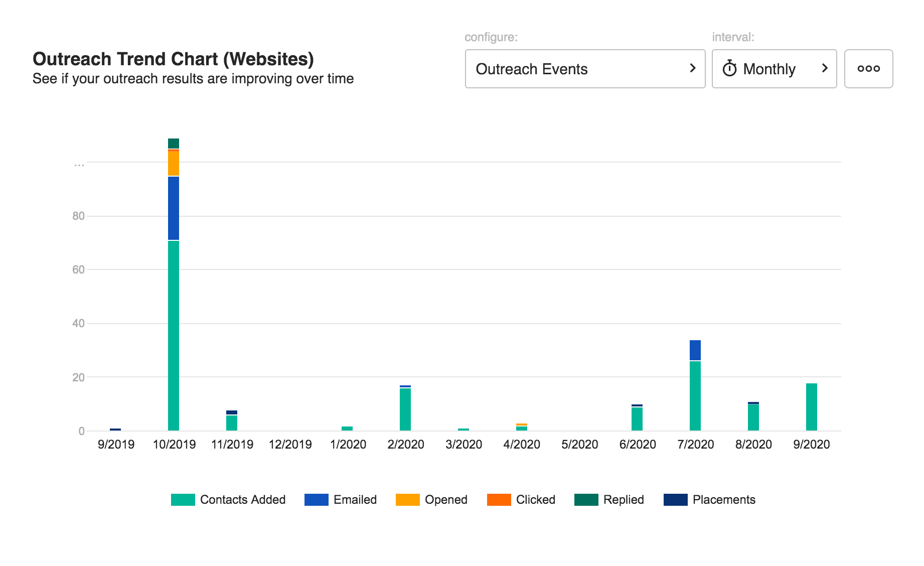Toggle the Clicked legend label
Viewport: 924px width, 566px height.
coord(535,500)
